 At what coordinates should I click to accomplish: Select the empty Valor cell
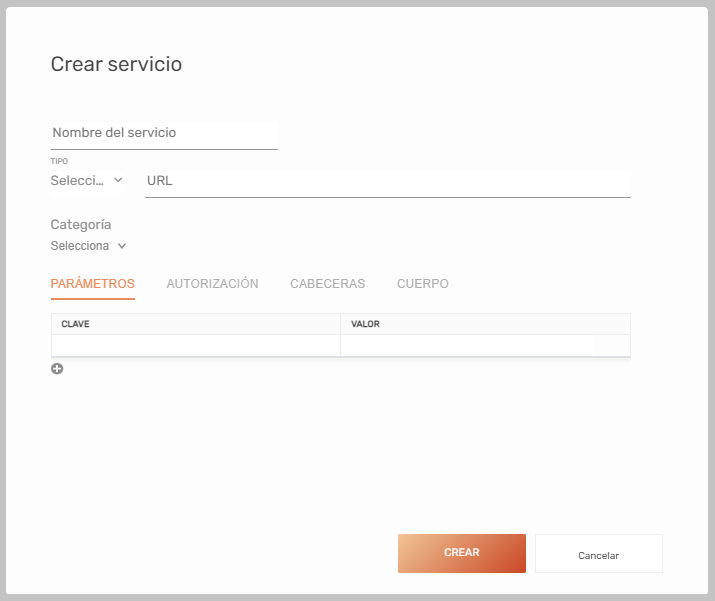point(486,346)
